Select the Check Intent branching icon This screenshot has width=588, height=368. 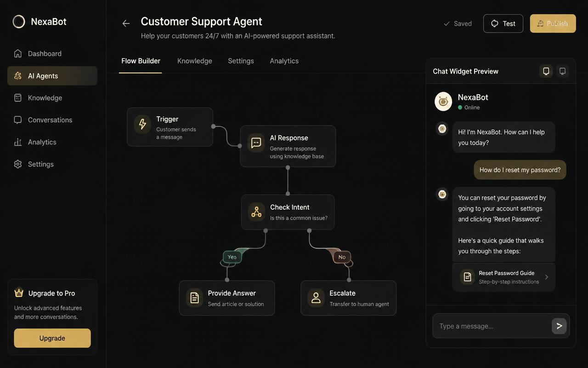pos(256,212)
